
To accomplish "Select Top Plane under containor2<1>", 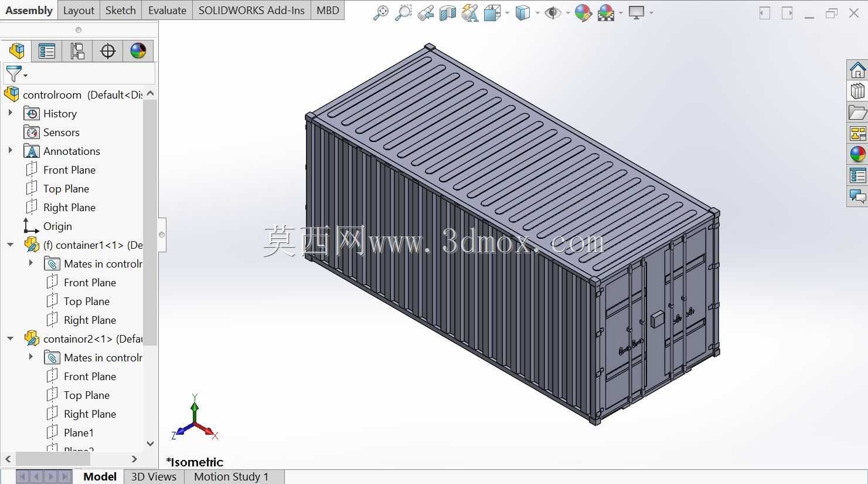I will coord(78,395).
